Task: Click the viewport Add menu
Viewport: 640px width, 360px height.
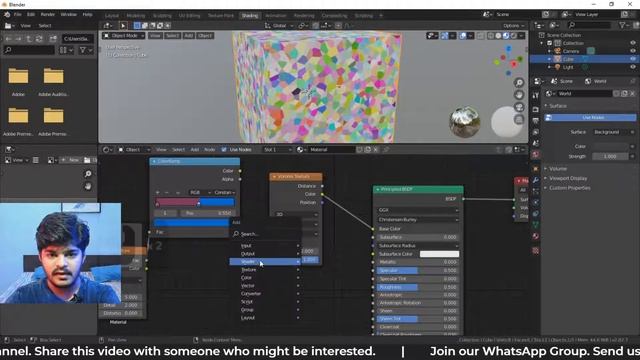Action: tap(188, 36)
